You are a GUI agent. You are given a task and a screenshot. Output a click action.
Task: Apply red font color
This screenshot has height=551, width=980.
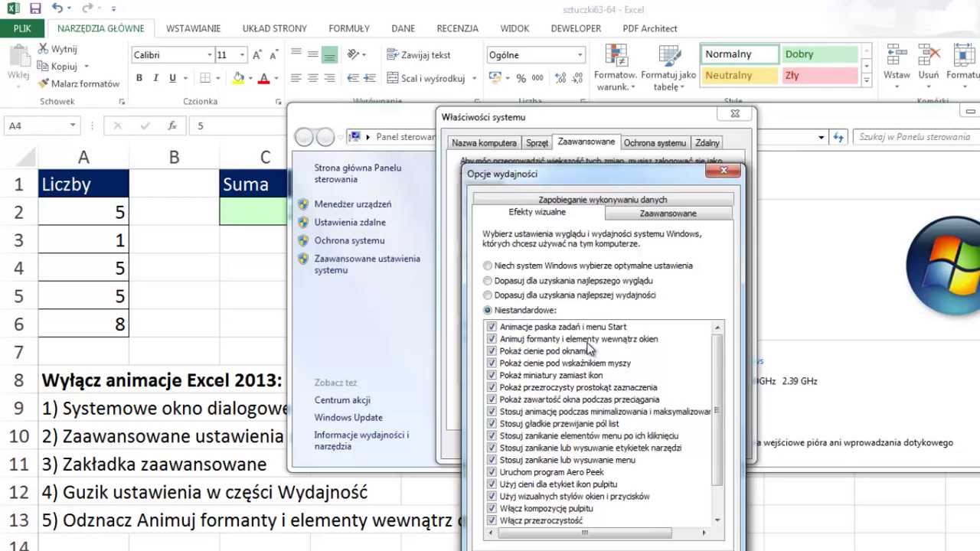(264, 78)
